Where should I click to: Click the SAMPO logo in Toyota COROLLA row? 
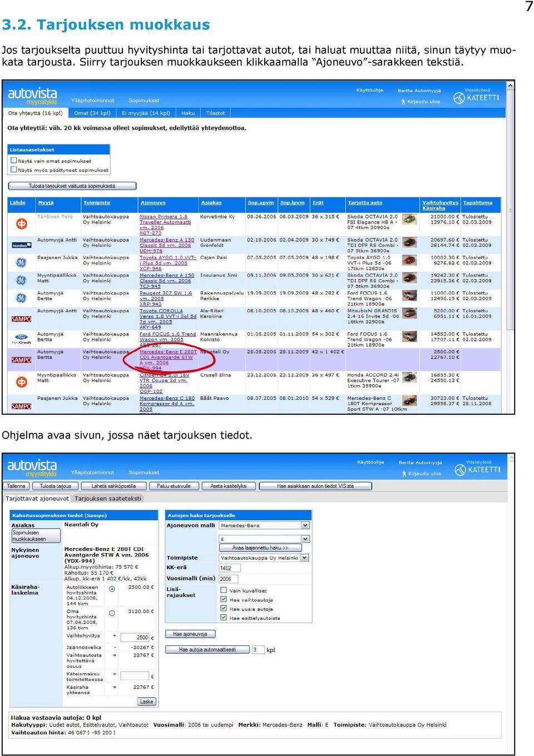point(21,319)
